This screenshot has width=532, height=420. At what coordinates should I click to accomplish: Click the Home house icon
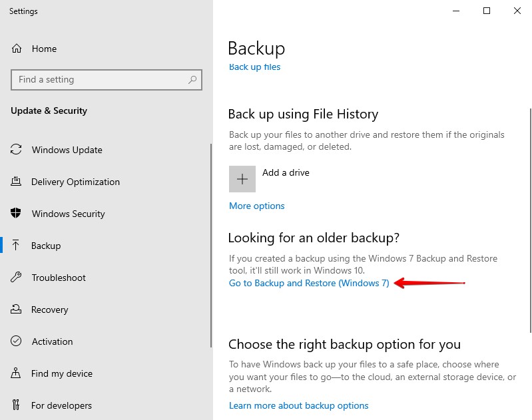pos(17,49)
